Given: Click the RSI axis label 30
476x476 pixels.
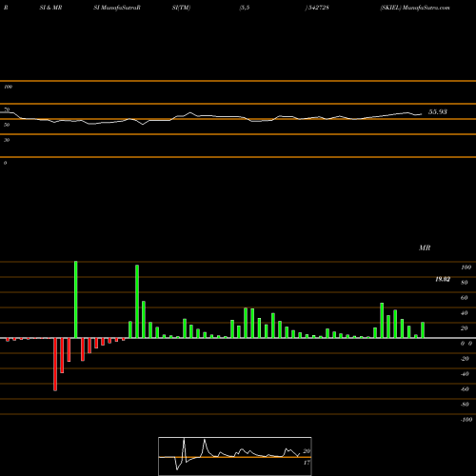Looking at the screenshot, I should 7,140.
